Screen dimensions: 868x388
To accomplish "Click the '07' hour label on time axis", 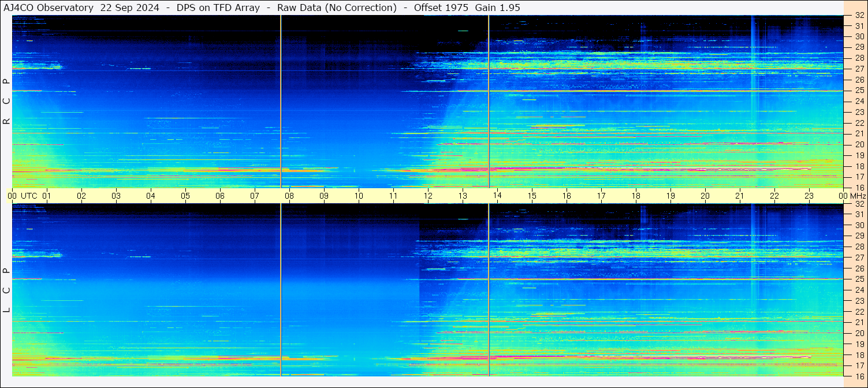I will (x=255, y=196).
